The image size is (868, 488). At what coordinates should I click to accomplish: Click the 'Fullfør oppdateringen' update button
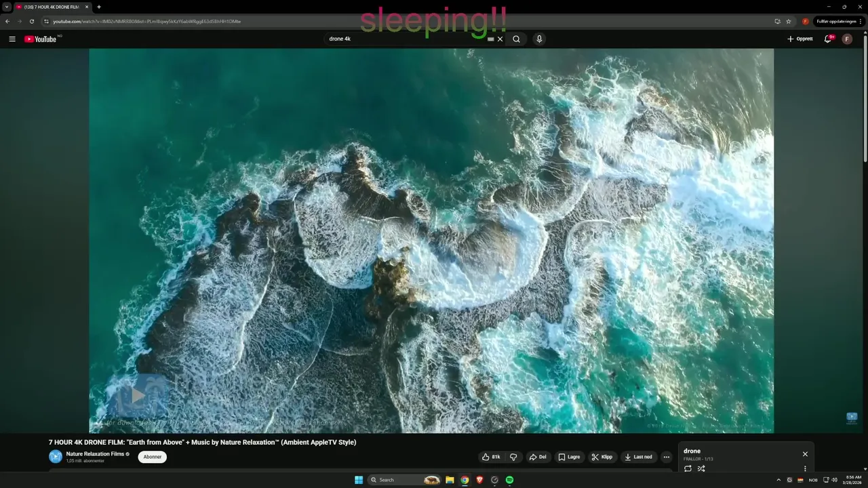pyautogui.click(x=838, y=21)
